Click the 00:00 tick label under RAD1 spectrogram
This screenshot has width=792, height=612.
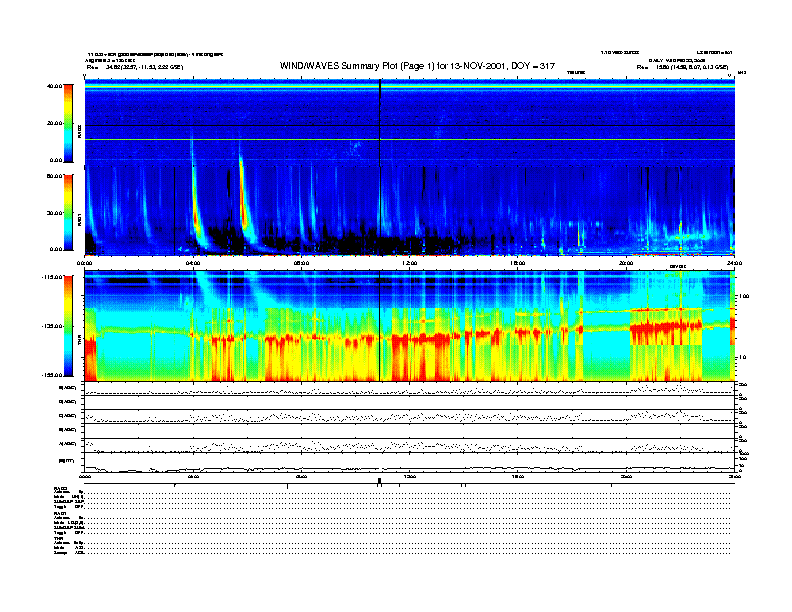pyautogui.click(x=84, y=263)
